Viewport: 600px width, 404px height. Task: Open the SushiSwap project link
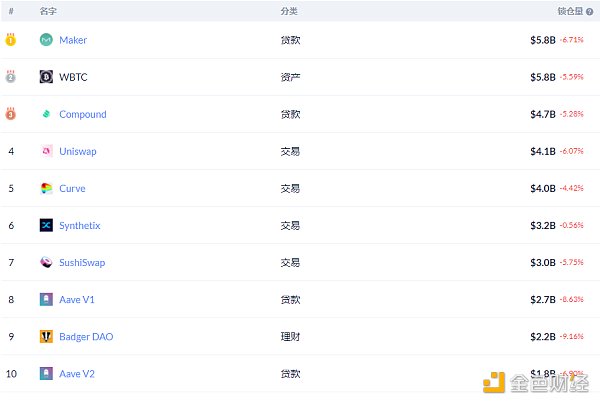82,262
